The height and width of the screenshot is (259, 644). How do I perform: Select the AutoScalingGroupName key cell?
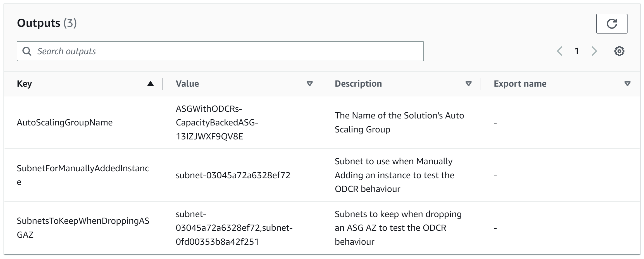click(65, 122)
